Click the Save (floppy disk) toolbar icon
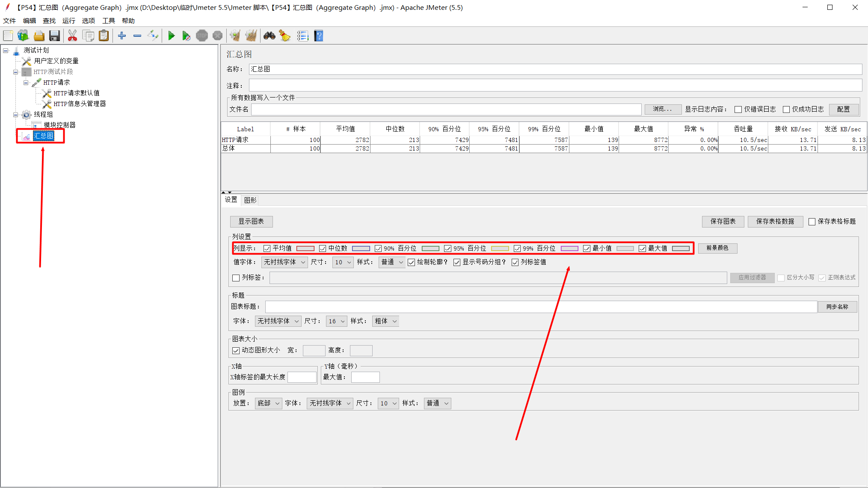Viewport: 868px width, 488px height. pyautogui.click(x=54, y=36)
